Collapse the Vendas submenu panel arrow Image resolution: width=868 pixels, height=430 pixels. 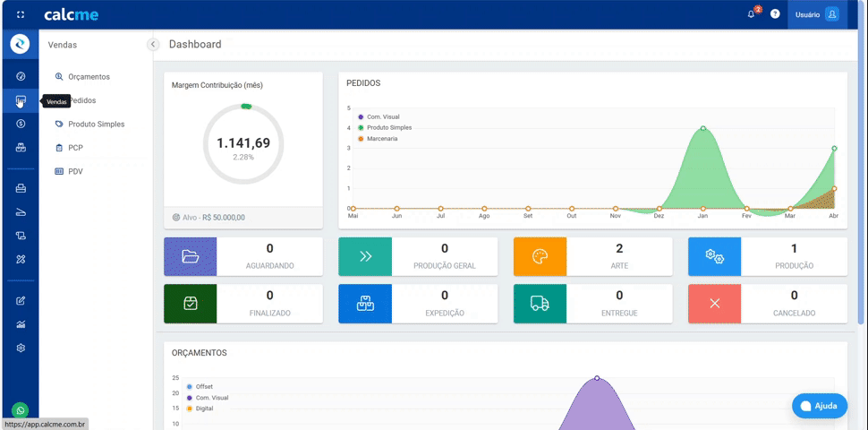153,44
